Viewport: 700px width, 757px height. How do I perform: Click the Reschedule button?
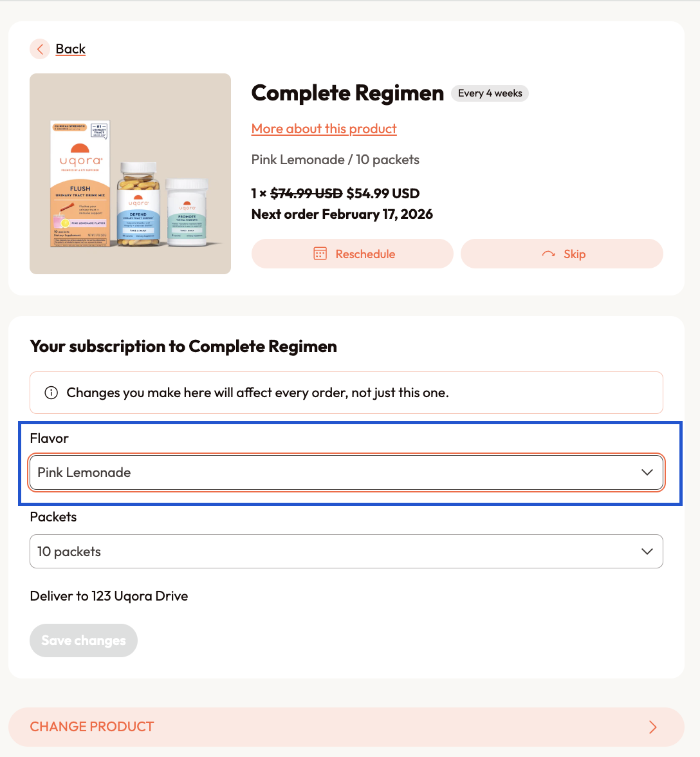[352, 254]
